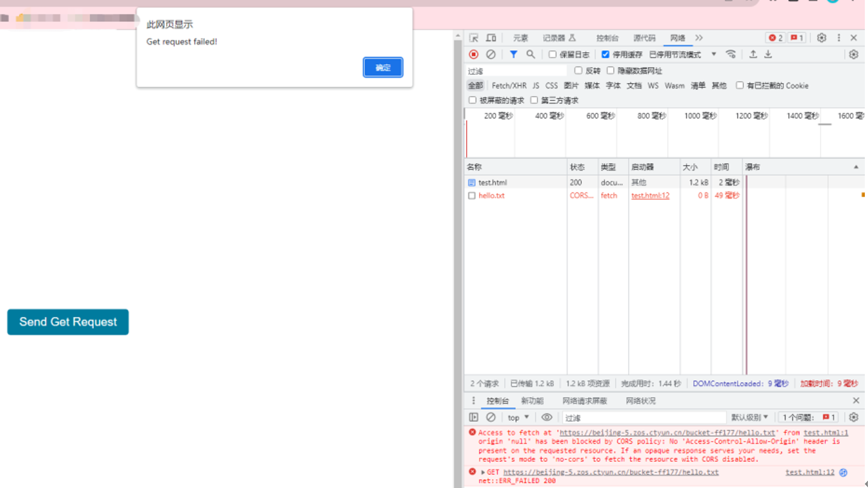Open the 默认级别 log level dropdown
This screenshot has width=868, height=488.
[x=749, y=418]
